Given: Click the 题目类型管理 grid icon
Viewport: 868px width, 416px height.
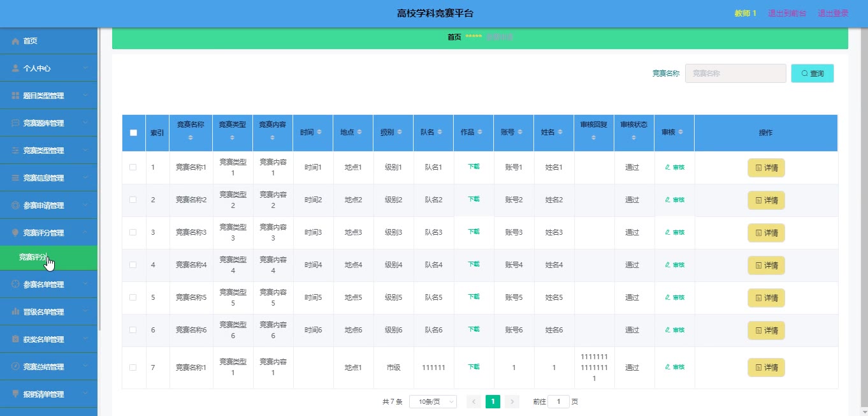Looking at the screenshot, I should point(15,96).
